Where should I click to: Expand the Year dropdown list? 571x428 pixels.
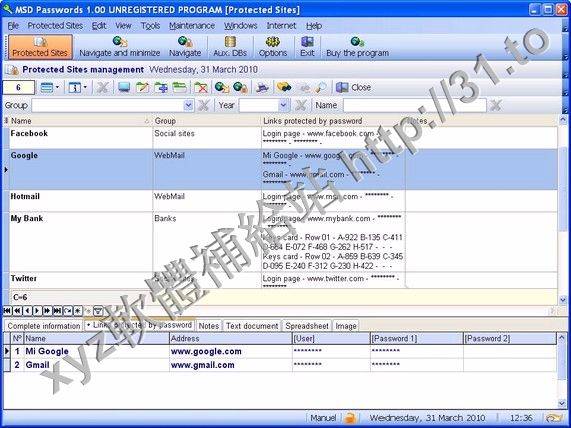[284, 105]
